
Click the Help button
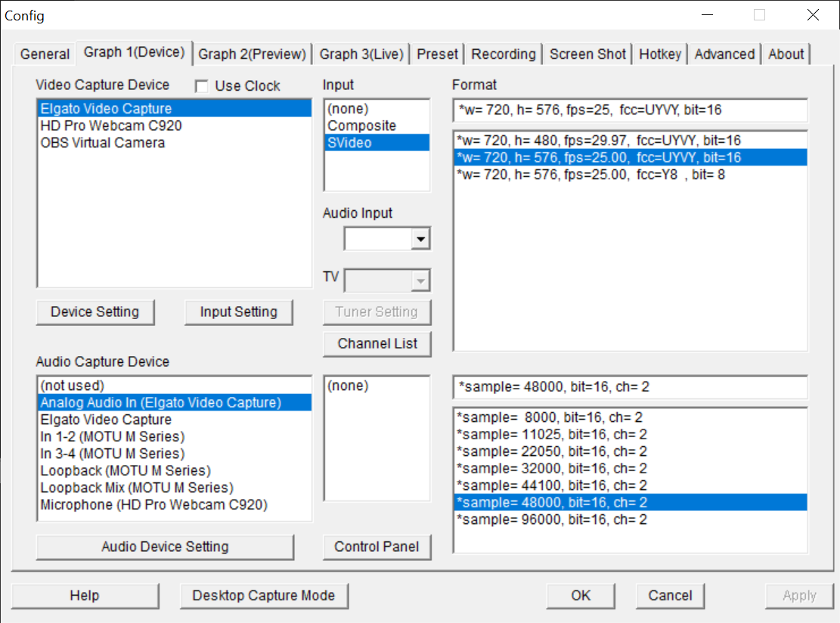point(85,596)
